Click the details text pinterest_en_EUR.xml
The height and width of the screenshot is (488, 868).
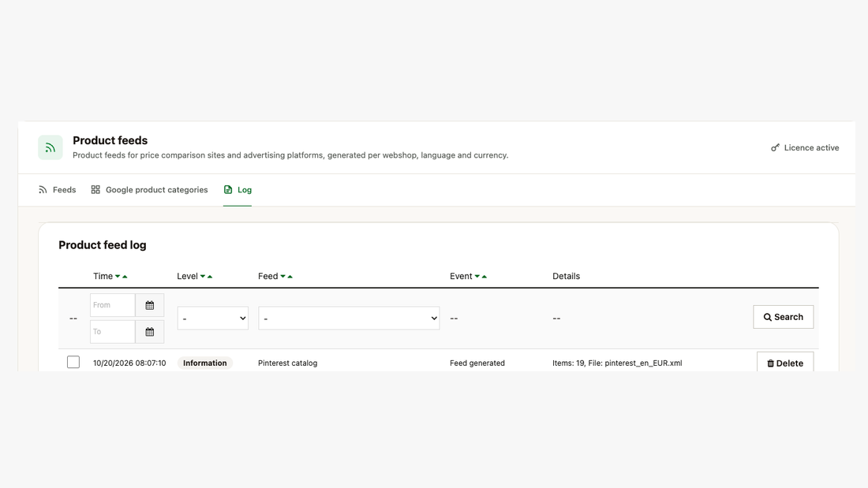pyautogui.click(x=643, y=363)
